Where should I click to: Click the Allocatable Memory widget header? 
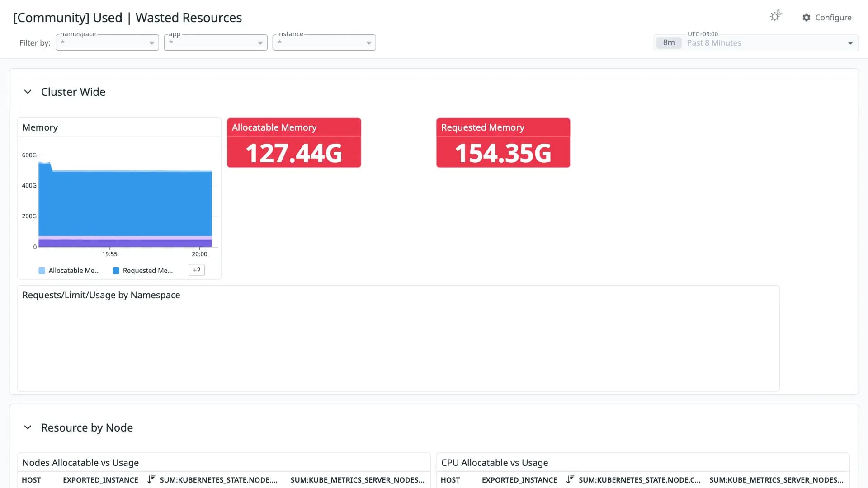(294, 127)
